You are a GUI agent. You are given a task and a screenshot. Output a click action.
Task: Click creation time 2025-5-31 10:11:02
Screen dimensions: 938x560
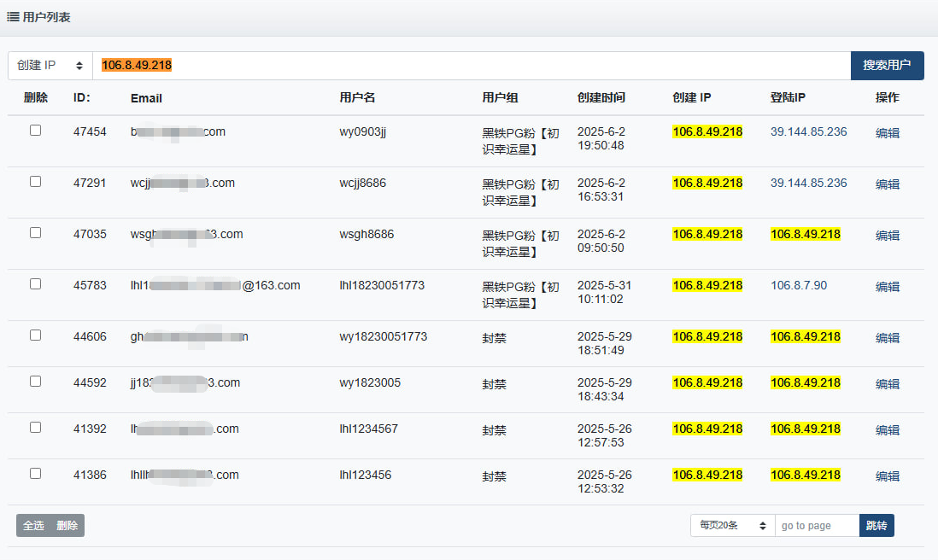point(604,292)
